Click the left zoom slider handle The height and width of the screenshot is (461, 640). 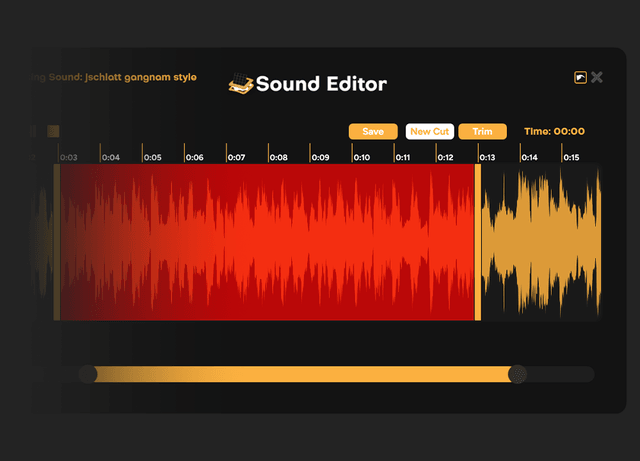tap(88, 374)
